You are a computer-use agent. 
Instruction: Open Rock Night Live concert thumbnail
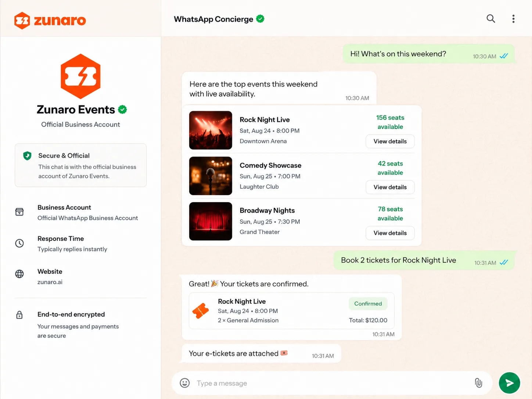[211, 130]
